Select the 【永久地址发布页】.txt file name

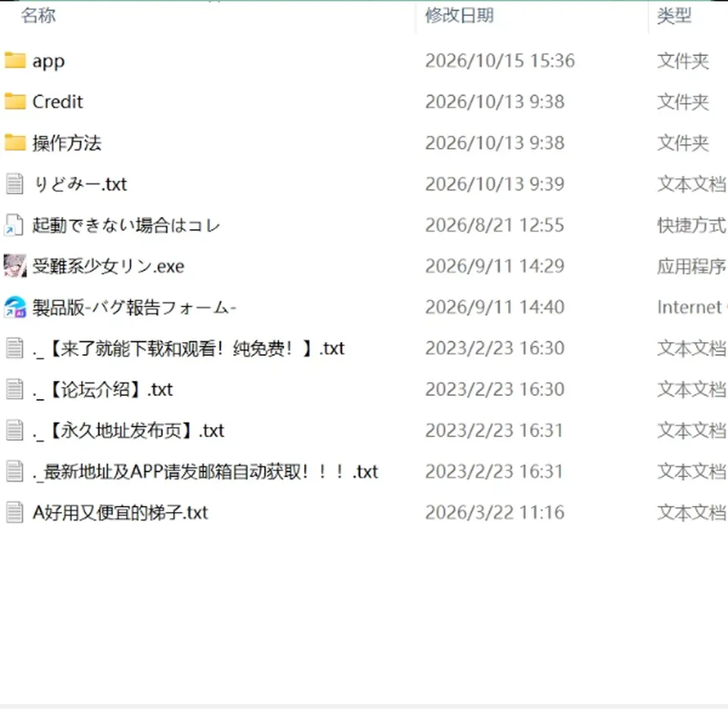tap(128, 431)
